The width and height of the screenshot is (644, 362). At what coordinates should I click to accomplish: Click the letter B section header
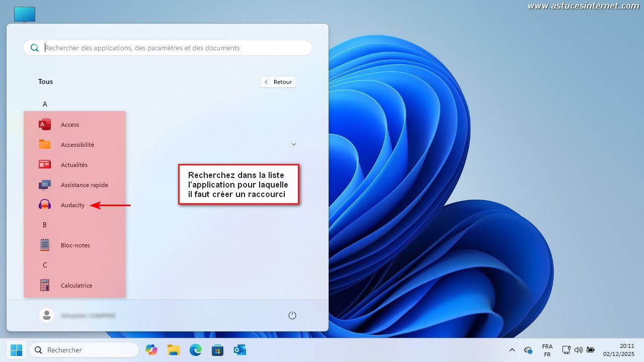coord(45,225)
